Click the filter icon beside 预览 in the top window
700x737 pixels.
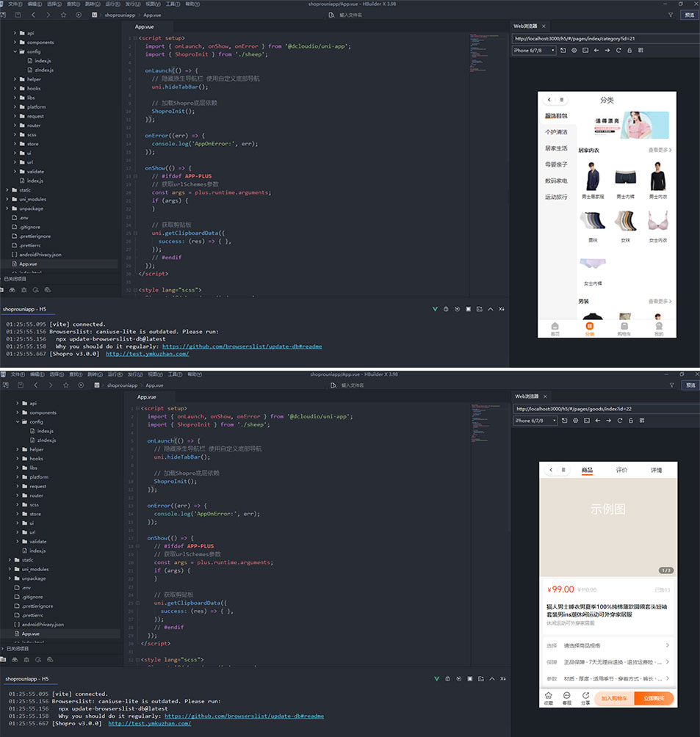coord(670,14)
